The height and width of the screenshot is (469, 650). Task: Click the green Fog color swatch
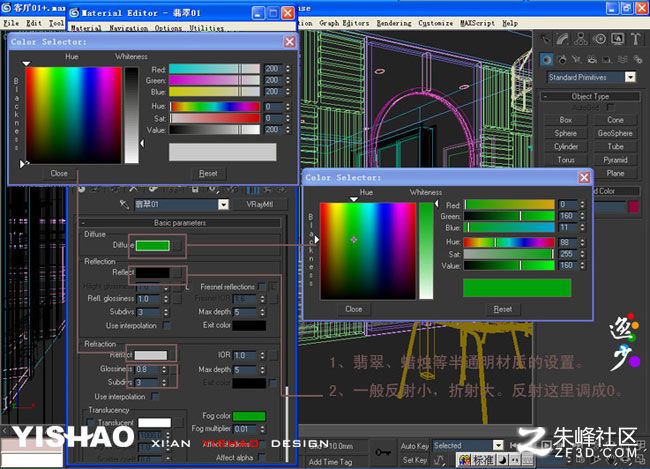(249, 416)
